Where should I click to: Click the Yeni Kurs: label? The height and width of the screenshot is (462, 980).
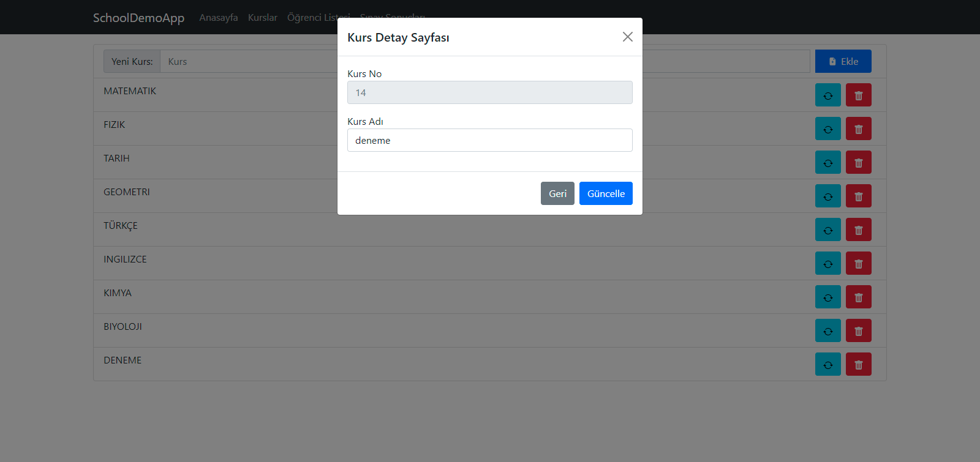pyautogui.click(x=132, y=61)
